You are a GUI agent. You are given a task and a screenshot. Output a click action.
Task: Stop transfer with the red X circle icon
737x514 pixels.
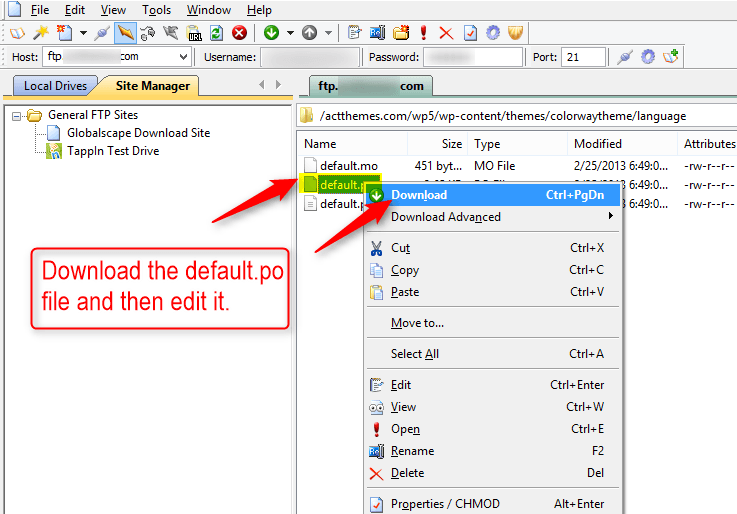(240, 33)
